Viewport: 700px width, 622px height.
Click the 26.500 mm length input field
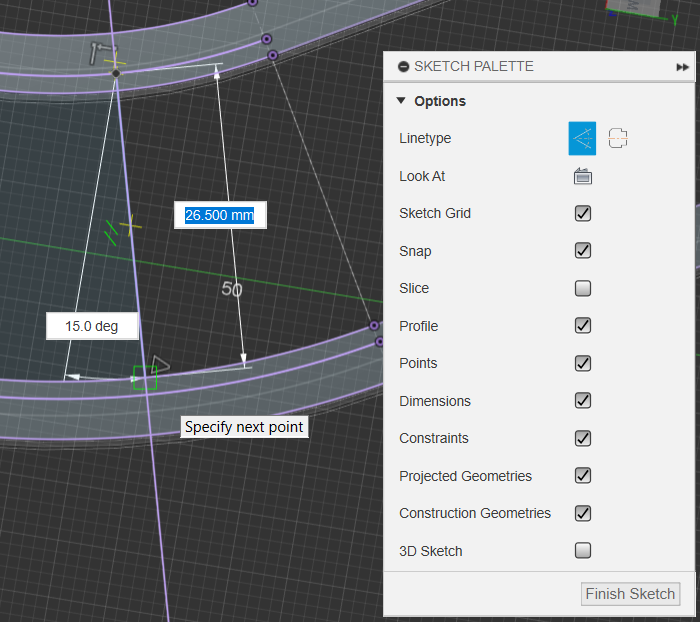pyautogui.click(x=220, y=215)
